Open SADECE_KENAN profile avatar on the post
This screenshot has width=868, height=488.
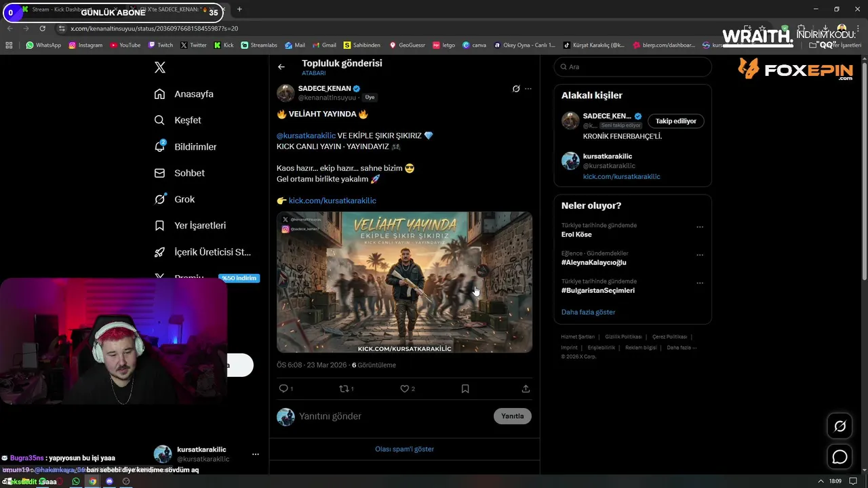[285, 93]
